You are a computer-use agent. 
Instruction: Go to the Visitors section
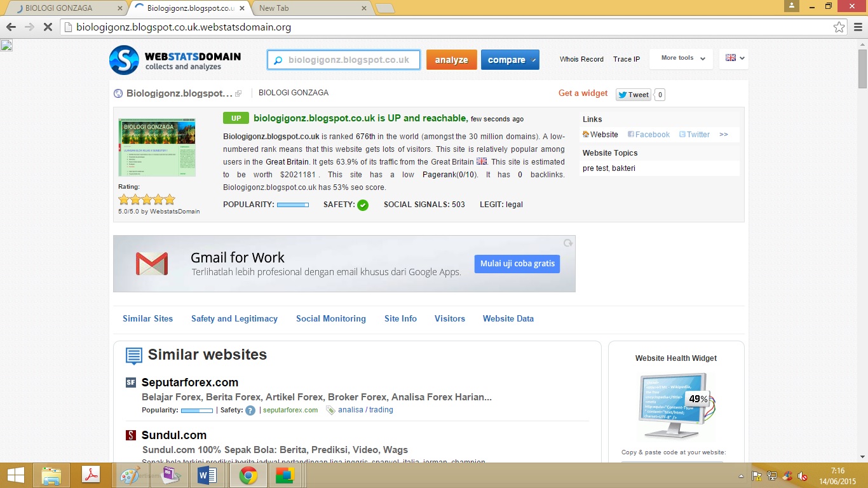[x=450, y=319]
